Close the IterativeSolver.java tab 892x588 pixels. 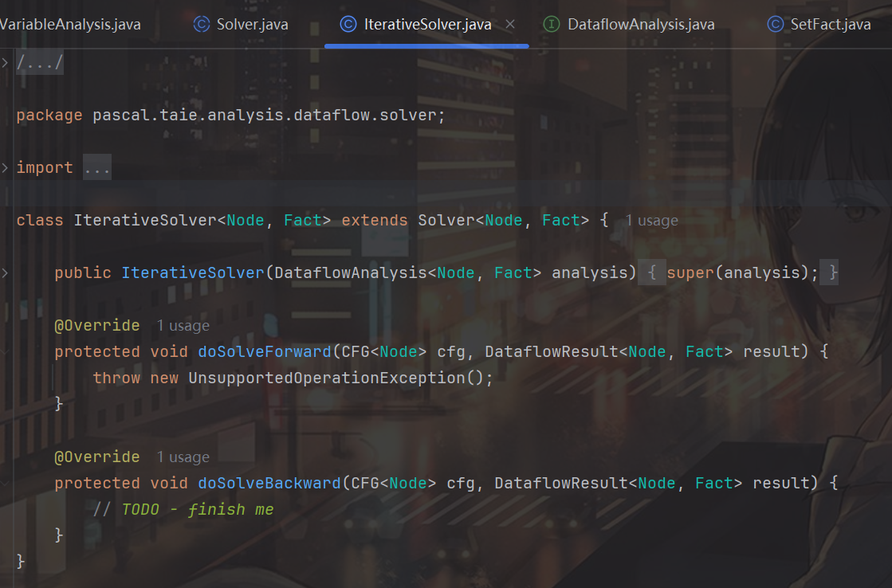[x=510, y=25]
